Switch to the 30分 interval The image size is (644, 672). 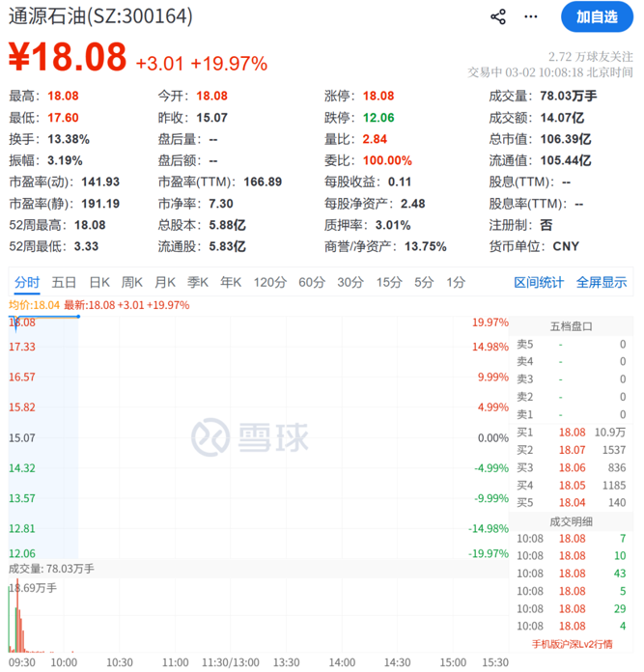pyautogui.click(x=350, y=282)
